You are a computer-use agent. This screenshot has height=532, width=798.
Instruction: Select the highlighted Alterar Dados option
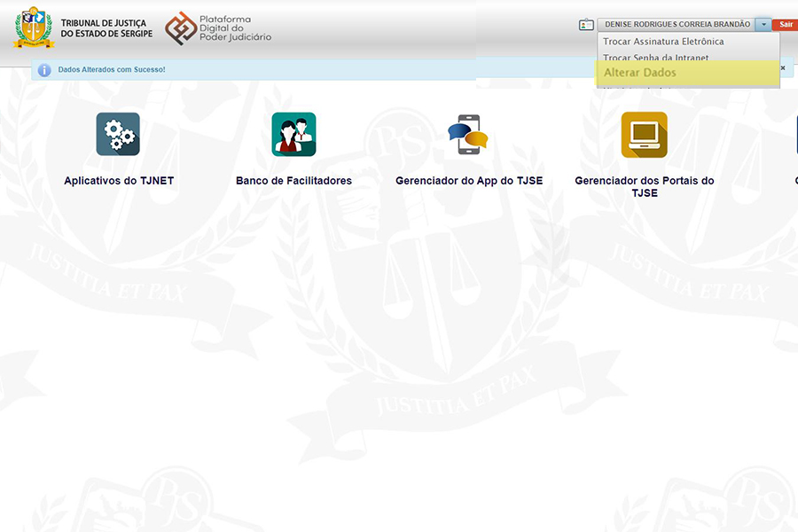[x=640, y=73]
